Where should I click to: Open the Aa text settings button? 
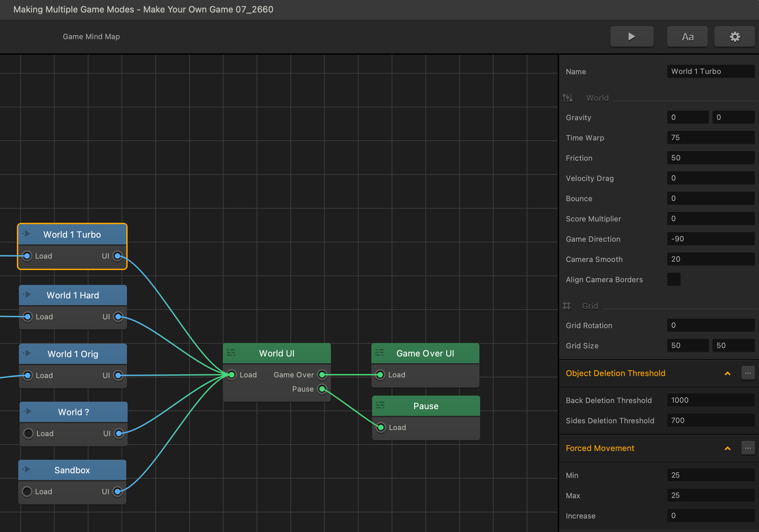point(687,36)
